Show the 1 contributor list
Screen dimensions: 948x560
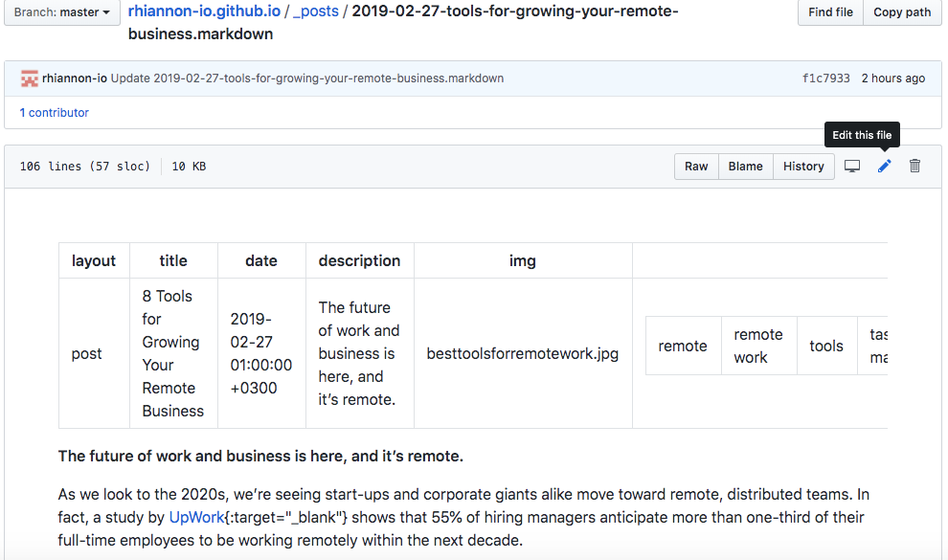coord(54,112)
